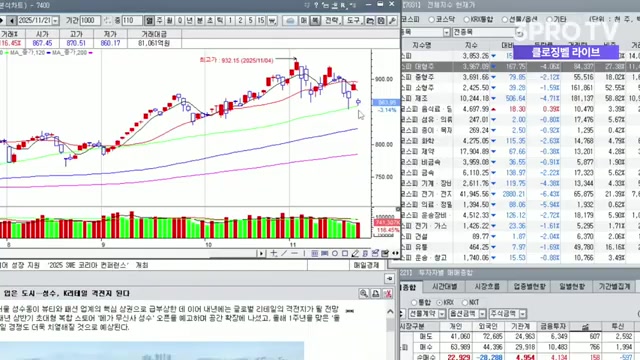This screenshot has width=640, height=360.
Task: Click the open folder icon in chart toolbar
Action: [370, 20]
